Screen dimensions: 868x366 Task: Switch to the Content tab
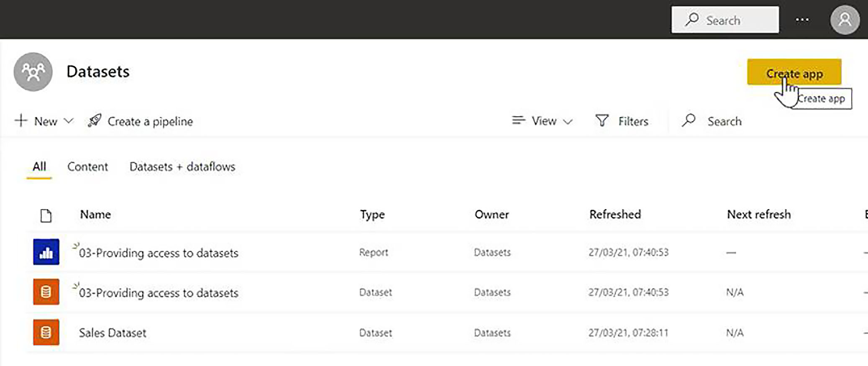[87, 166]
